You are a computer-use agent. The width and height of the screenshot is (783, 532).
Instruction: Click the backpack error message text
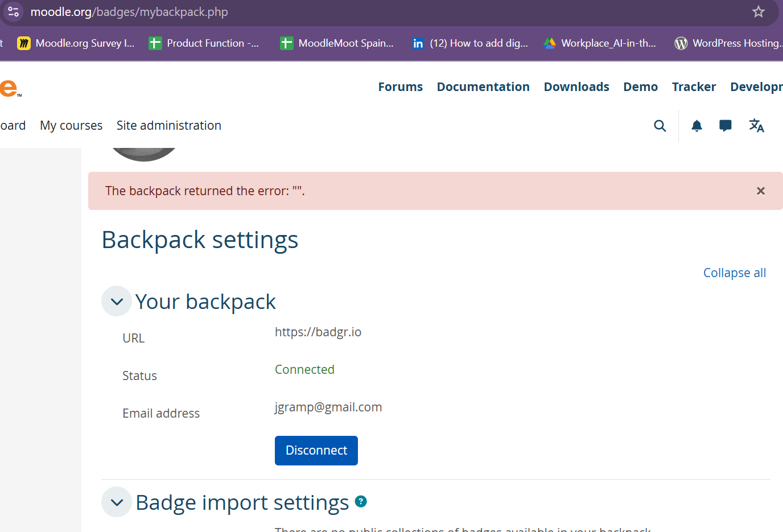click(205, 191)
